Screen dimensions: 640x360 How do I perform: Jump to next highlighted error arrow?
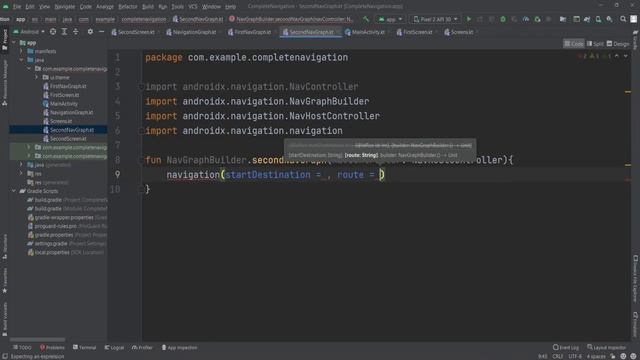pos(625,56)
